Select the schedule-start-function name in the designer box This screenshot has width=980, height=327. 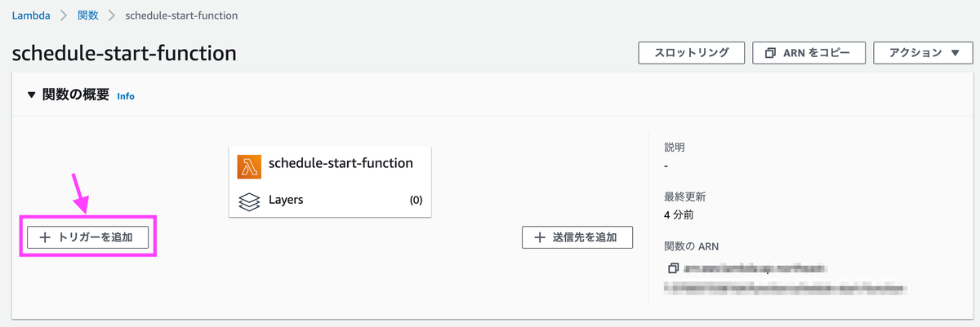[341, 163]
